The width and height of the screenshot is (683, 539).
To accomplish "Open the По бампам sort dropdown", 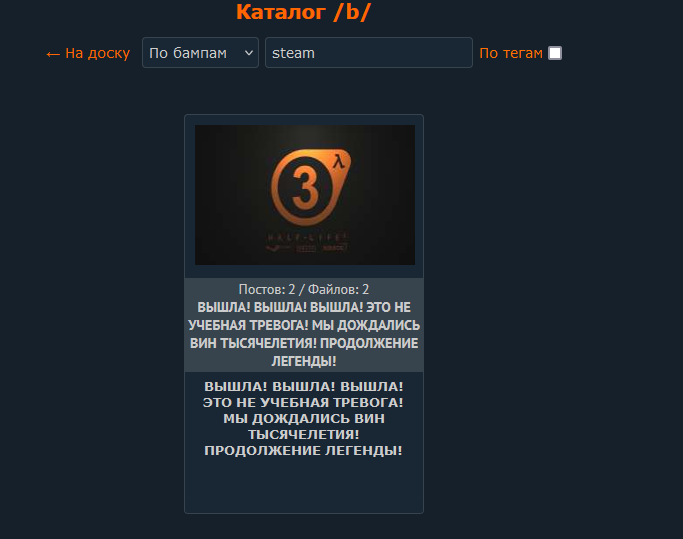I will coord(200,53).
